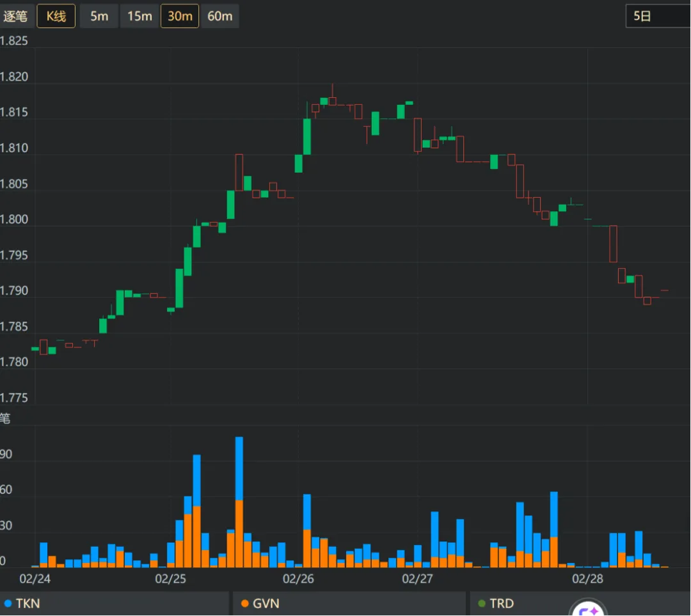
Task: Click the 笔 volume panel label
Action: [5, 418]
